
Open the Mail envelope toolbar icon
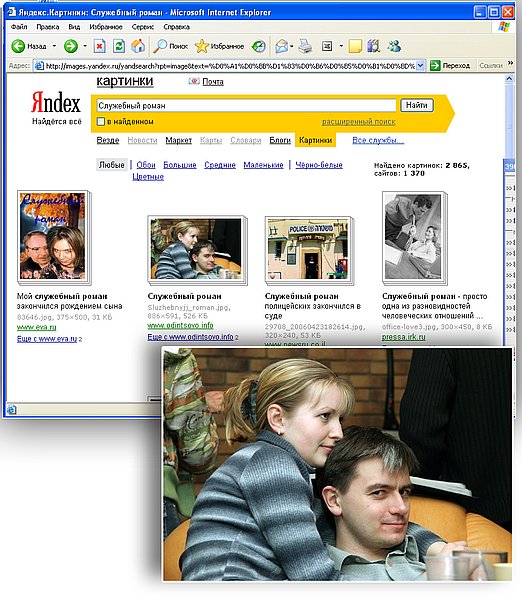281,46
